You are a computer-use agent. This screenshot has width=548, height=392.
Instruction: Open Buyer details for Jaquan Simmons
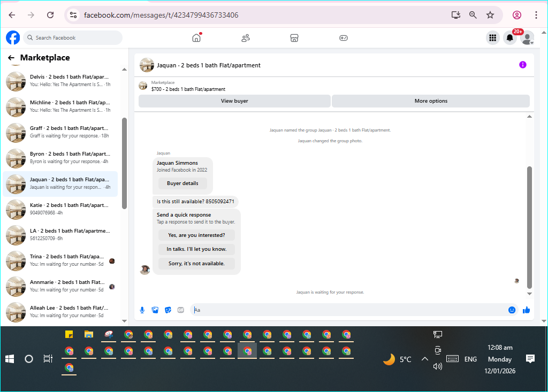point(182,183)
